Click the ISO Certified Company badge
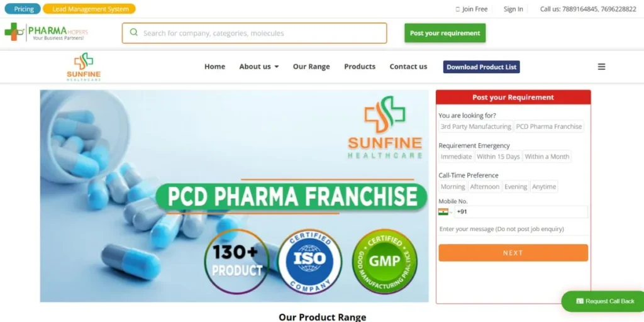644x322 pixels. tap(309, 260)
